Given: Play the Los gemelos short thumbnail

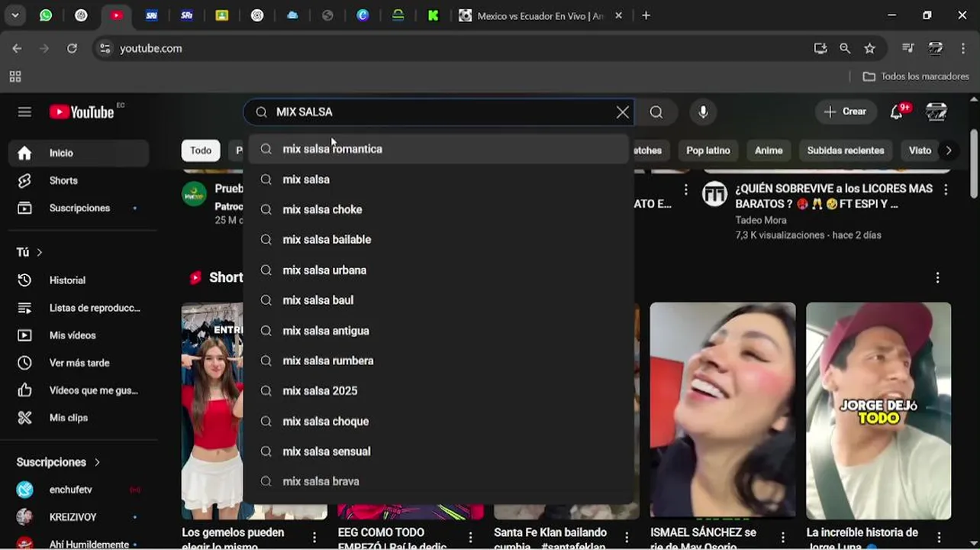Looking at the screenshot, I should point(212,410).
